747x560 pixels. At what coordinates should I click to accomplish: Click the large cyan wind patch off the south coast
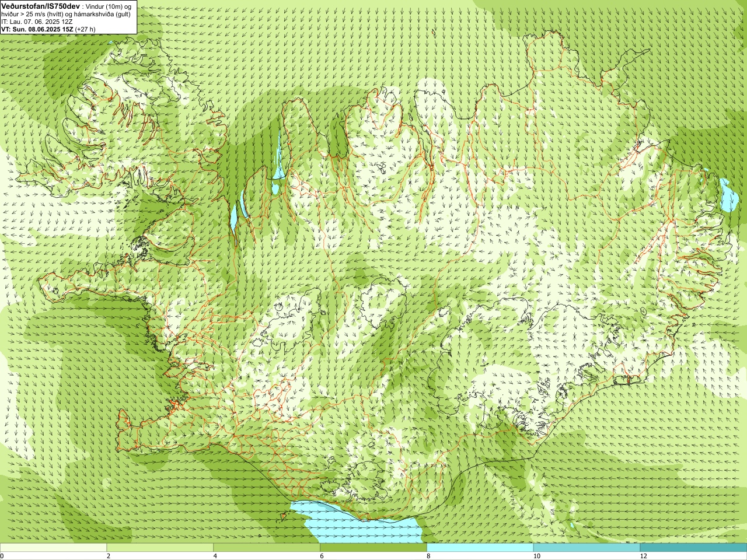(x=362, y=525)
